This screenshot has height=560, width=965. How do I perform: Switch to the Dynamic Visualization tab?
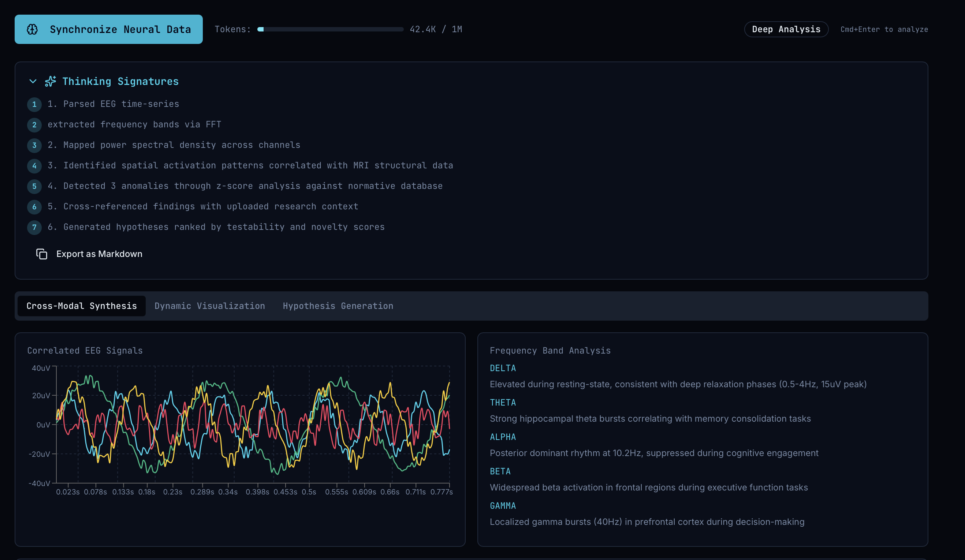[x=209, y=306]
